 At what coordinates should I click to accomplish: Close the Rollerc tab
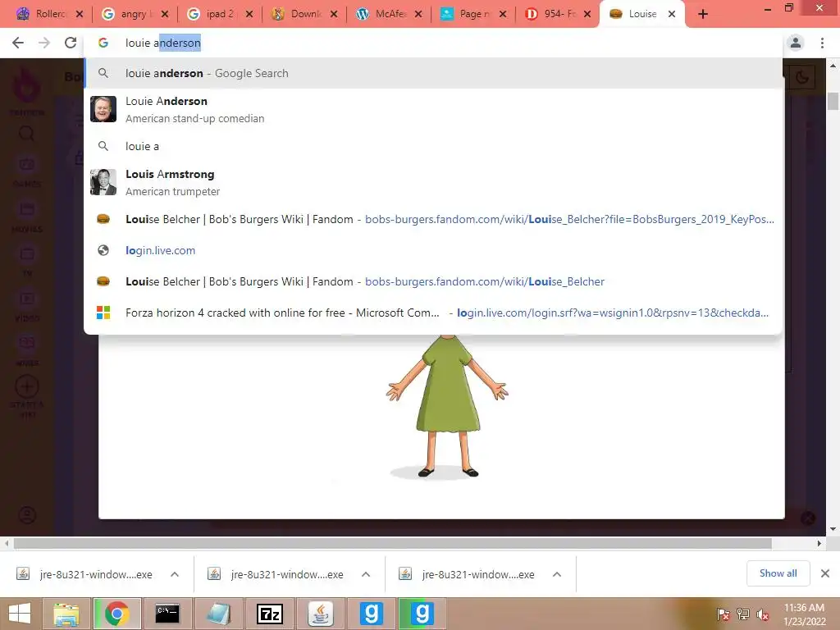coord(80,15)
